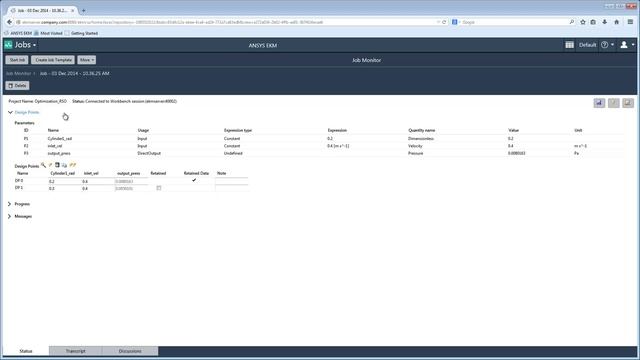Click the Expression type column header
640x360 pixels.
238,130
